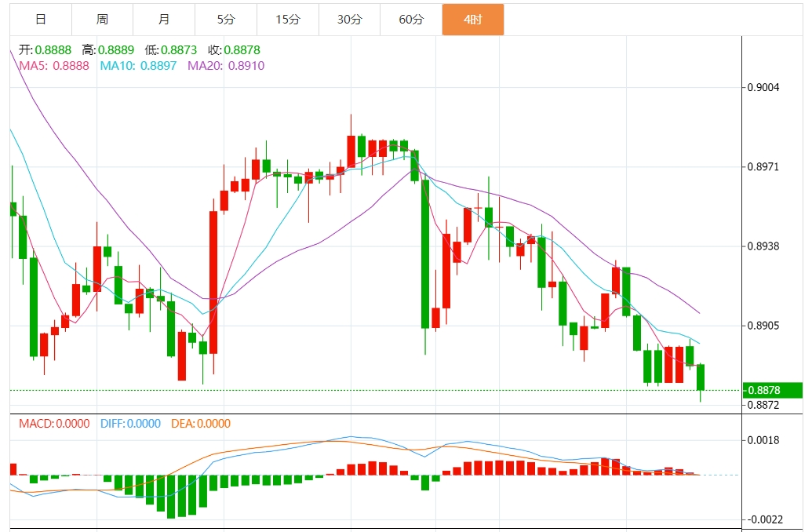The image size is (812, 532).
Task: Click the 0.8938 price axis label
Action: (763, 246)
